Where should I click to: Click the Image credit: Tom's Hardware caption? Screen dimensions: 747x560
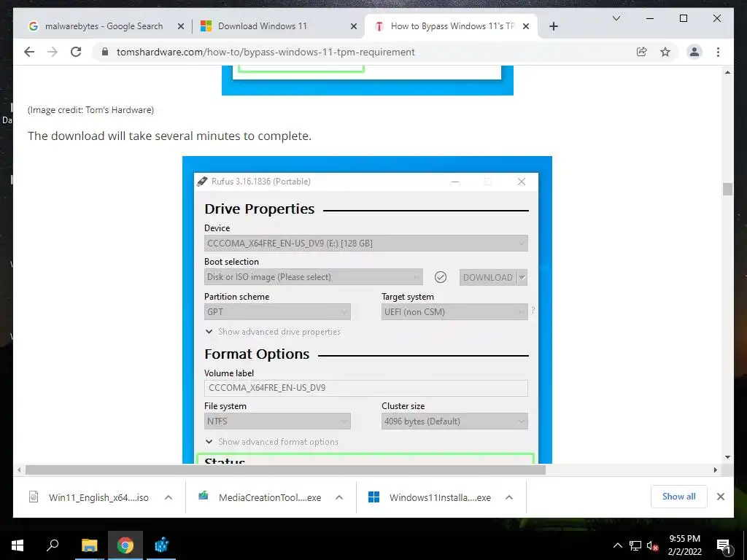90,110
